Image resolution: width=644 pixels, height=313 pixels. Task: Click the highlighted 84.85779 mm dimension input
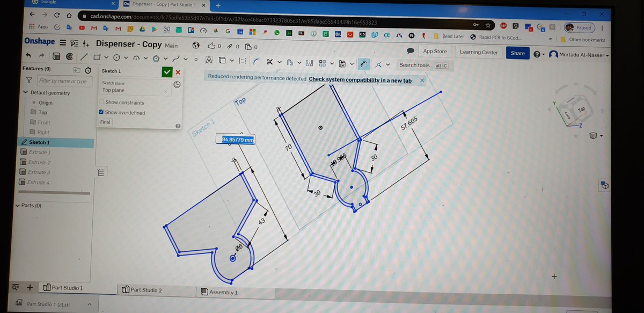(235, 140)
